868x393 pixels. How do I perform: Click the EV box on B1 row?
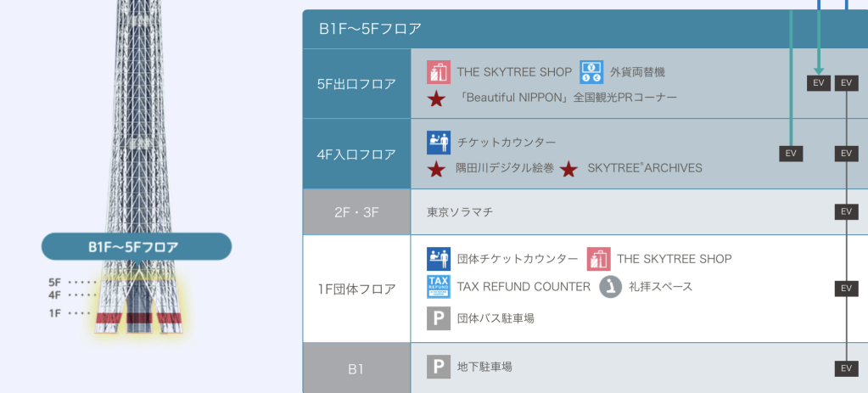tap(847, 368)
